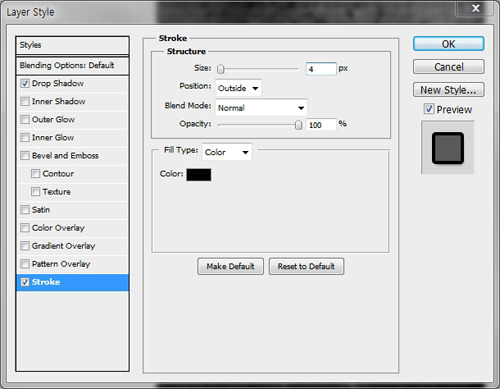Enable the Texture checkbox
Viewport: 500px width, 389px height.
35,192
